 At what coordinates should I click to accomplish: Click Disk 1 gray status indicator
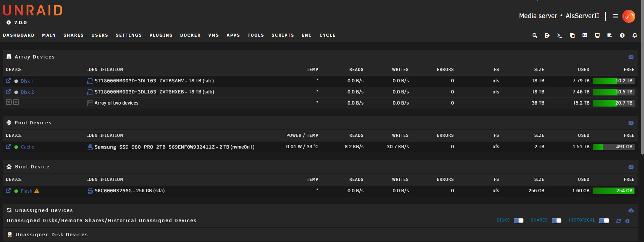[x=16, y=81]
